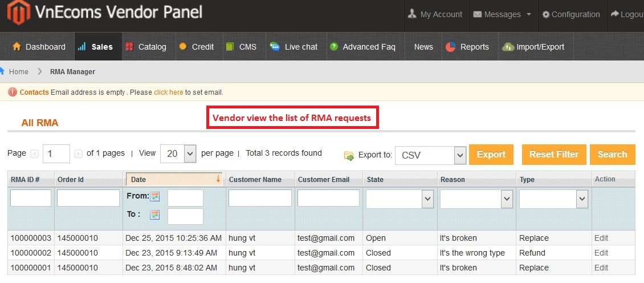644x283 pixels.
Task: Click the CMS green book icon
Action: tap(230, 46)
